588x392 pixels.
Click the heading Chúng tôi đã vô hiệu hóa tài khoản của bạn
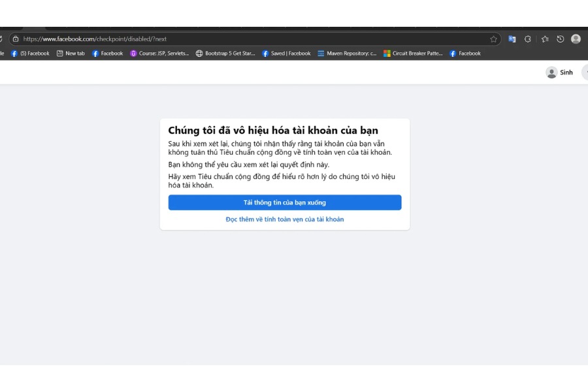[x=273, y=130]
